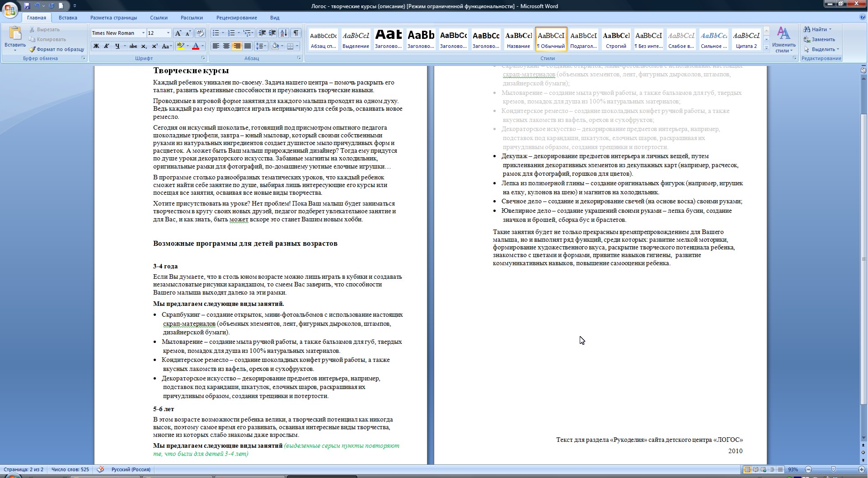868x478 pixels.
Task: Decrease font size with Shrink Font icon
Action: pyautogui.click(x=188, y=33)
